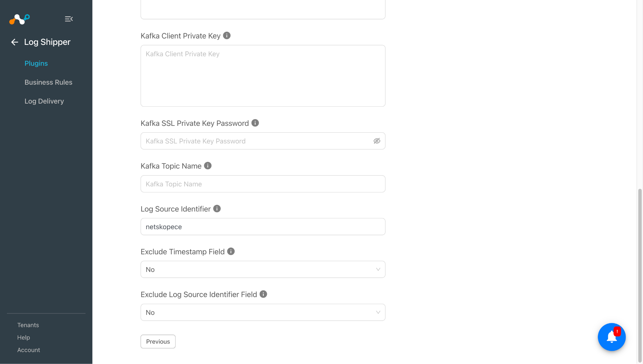Expand the Exclude Log Source Identifier Field dropdown
The height and width of the screenshot is (364, 643).
point(263,312)
